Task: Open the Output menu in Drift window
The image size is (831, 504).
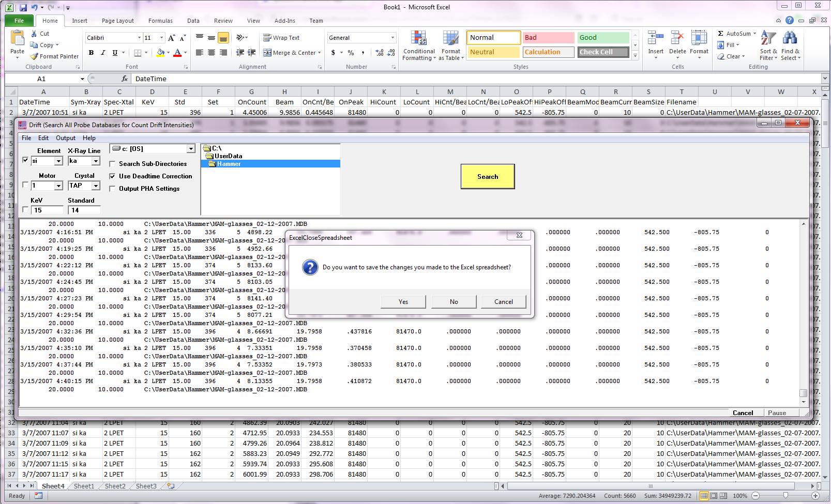Action: tap(65, 138)
